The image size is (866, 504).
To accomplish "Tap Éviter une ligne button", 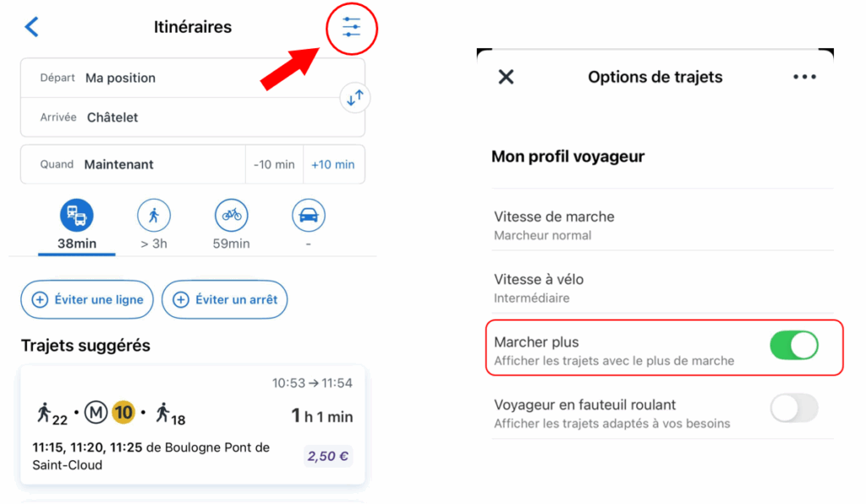I will point(87,299).
